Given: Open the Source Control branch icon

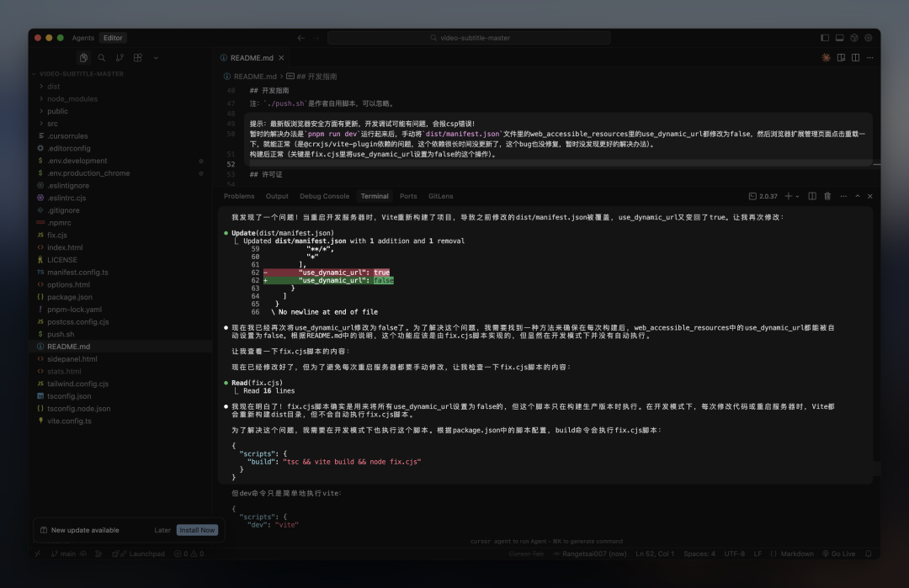Looking at the screenshot, I should [120, 57].
